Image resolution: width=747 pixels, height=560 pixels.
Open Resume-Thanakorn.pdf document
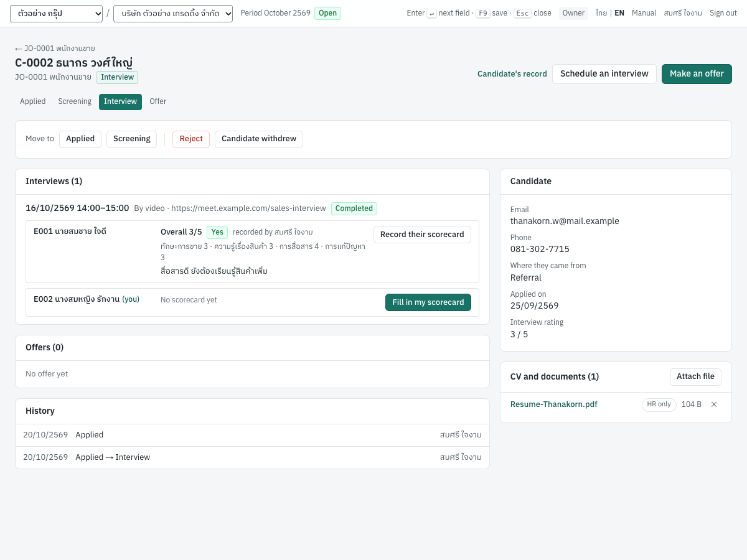[x=554, y=404]
